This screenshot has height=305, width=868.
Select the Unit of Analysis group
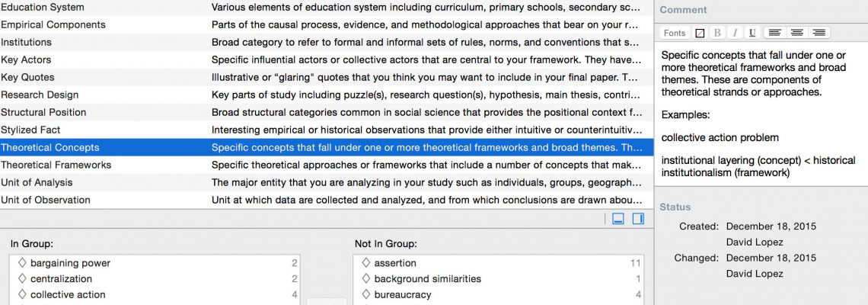(x=327, y=182)
